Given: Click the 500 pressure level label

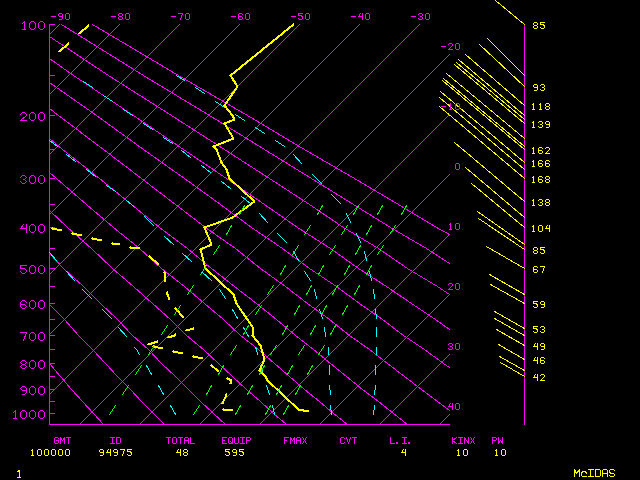Looking at the screenshot, I should coord(32,269).
